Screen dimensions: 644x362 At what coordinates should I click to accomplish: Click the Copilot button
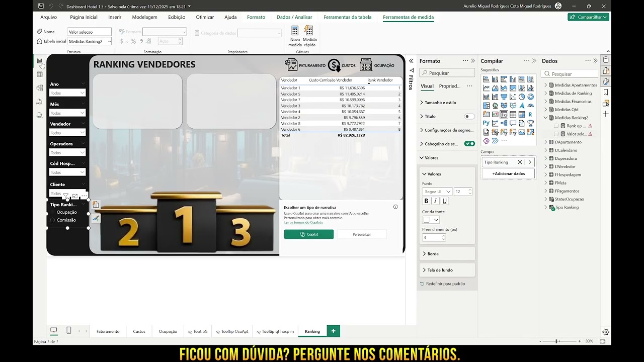[x=308, y=234]
